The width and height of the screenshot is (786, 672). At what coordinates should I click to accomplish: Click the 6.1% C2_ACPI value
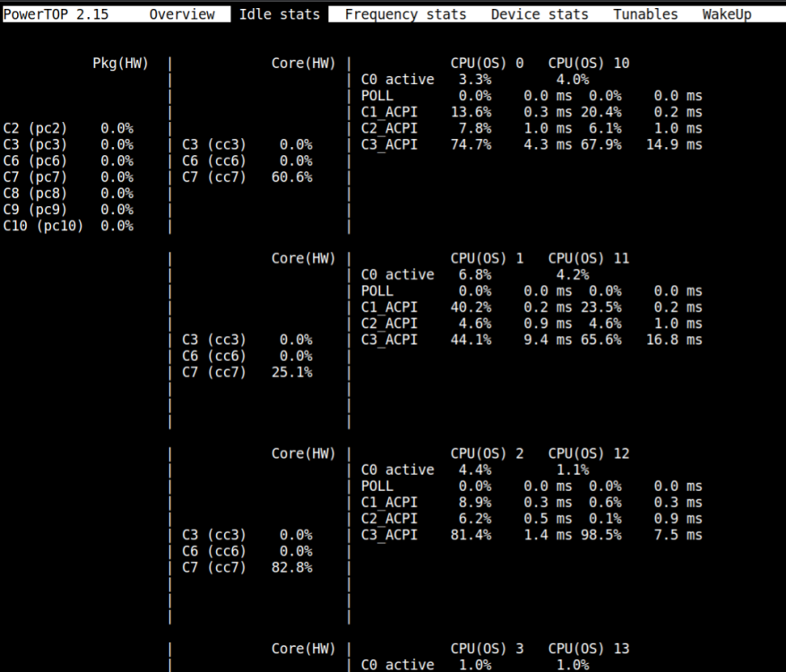point(605,128)
